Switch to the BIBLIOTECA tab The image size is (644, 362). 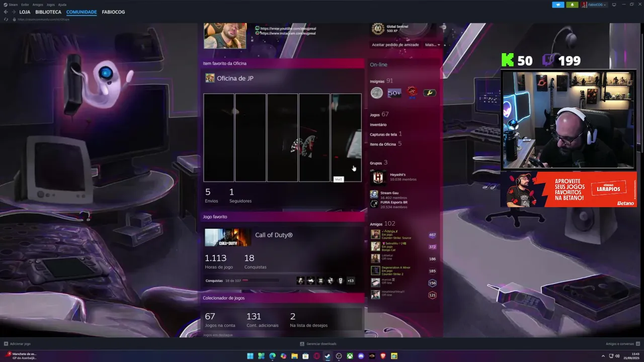48,12
